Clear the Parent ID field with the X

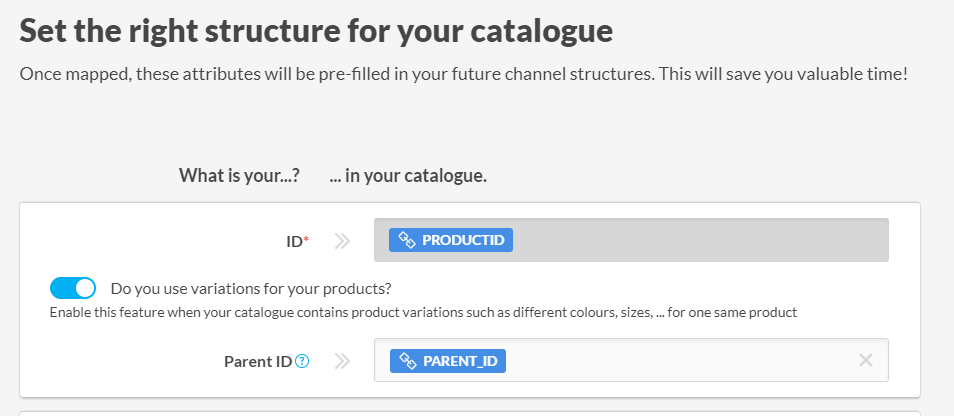(x=866, y=360)
